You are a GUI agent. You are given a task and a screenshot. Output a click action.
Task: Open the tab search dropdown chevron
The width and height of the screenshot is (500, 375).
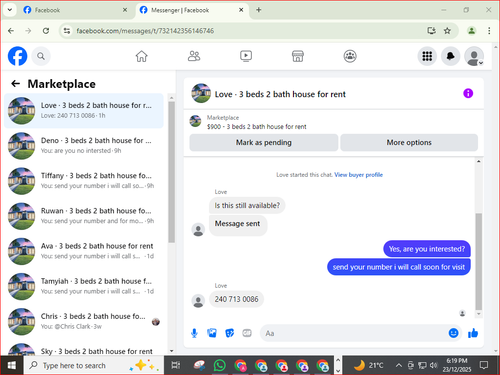click(x=10, y=10)
